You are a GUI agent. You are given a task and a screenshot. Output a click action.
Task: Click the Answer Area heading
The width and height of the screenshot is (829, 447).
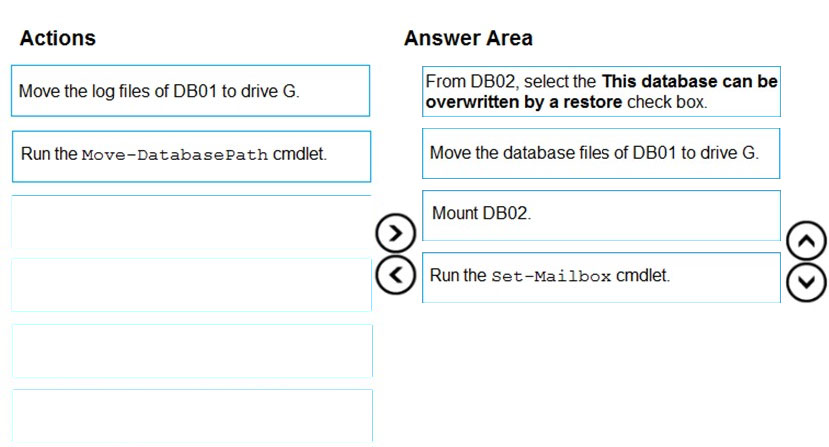click(468, 38)
